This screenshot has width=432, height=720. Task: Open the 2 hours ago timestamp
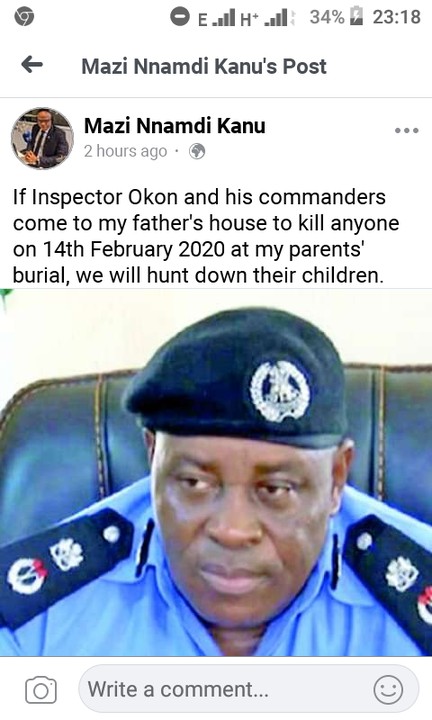pos(125,151)
